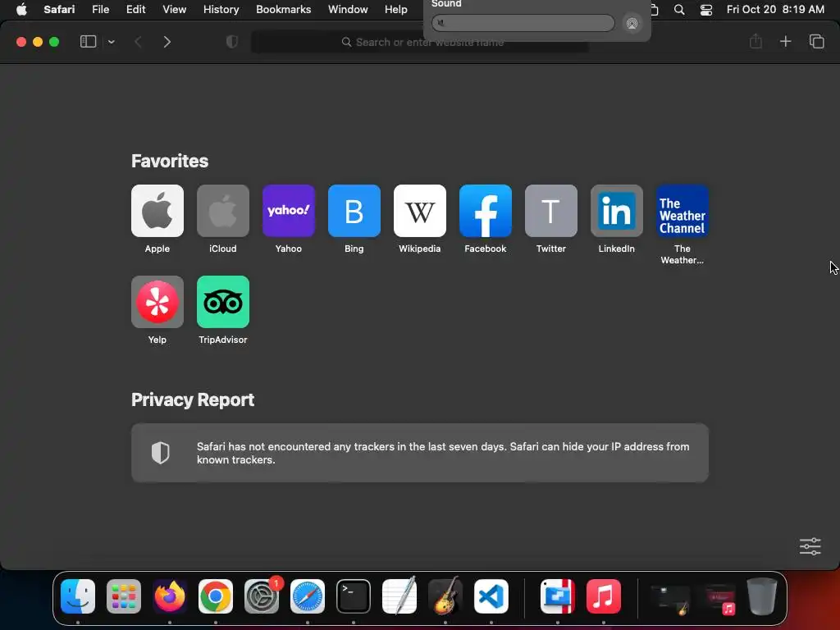The height and width of the screenshot is (630, 840).
Task: Click the Safari compass Dock icon
Action: [308, 596]
